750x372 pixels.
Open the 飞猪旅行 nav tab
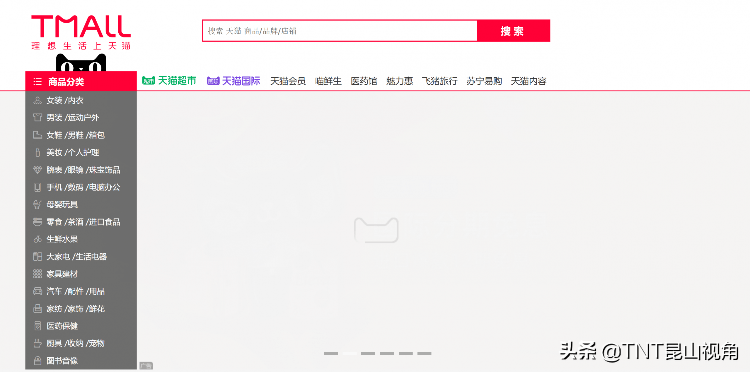coord(440,81)
